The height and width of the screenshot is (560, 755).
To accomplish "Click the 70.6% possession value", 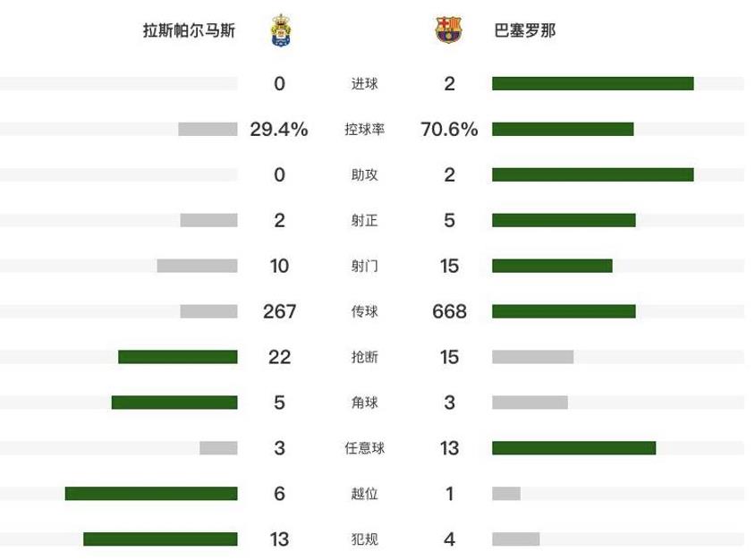I will click(449, 130).
